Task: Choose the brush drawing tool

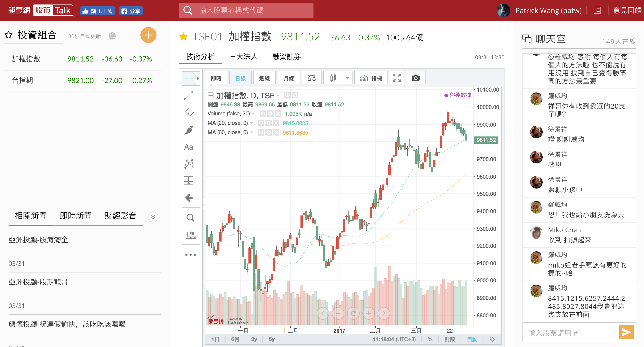Action: [x=189, y=130]
